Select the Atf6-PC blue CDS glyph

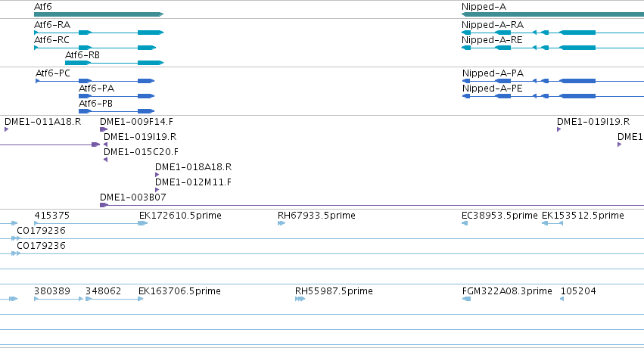pyautogui.click(x=95, y=81)
